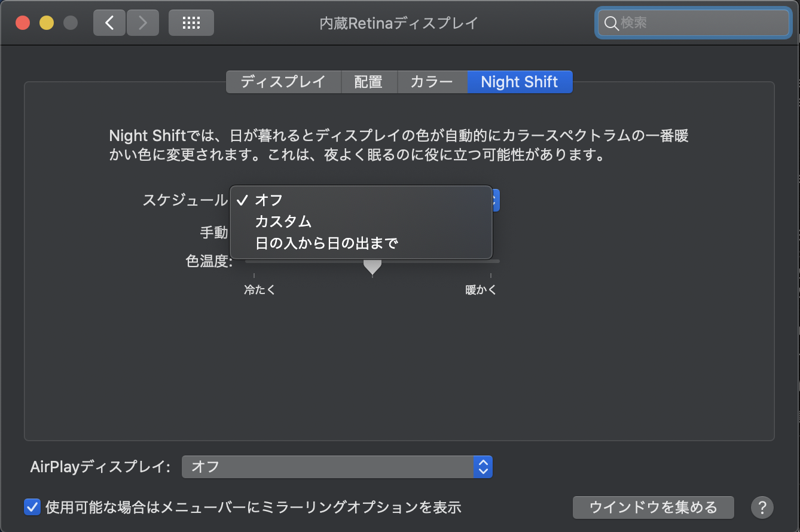Click the magnifying glass search icon
800x532 pixels.
611,23
